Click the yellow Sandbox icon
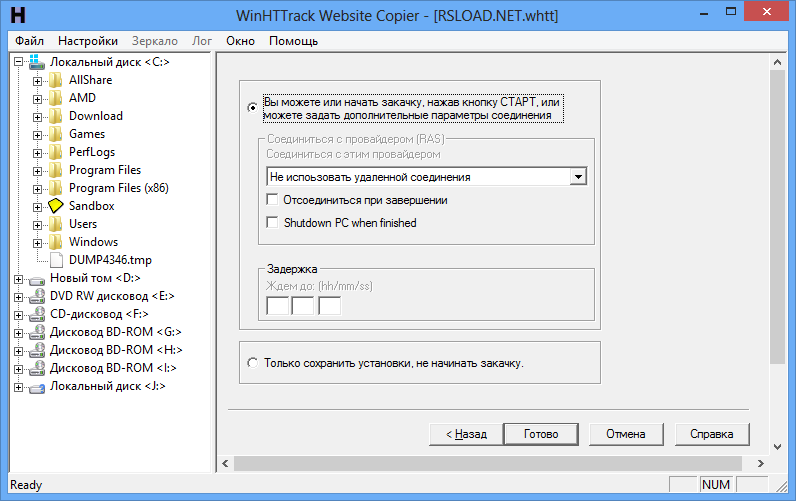Viewport: 796px width, 501px height. tap(56, 206)
